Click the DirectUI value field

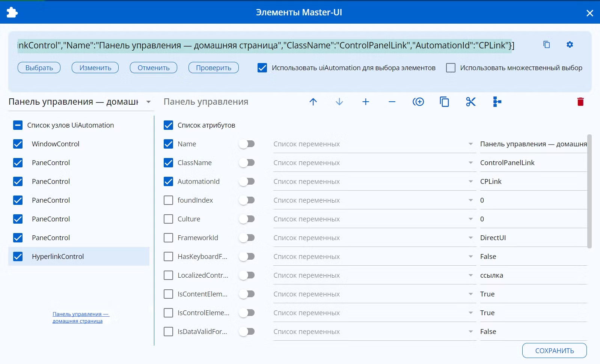[x=533, y=238]
